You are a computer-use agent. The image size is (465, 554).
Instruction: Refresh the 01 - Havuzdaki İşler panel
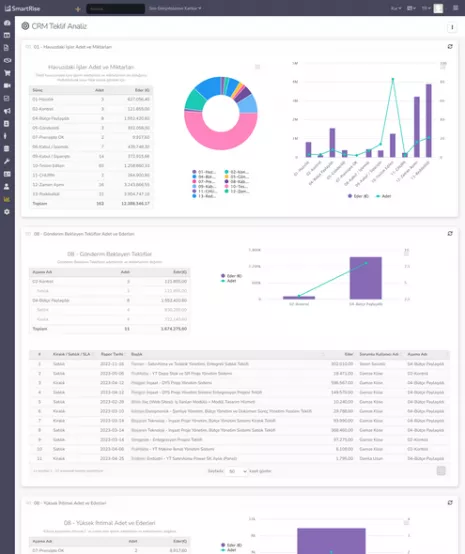tap(450, 47)
